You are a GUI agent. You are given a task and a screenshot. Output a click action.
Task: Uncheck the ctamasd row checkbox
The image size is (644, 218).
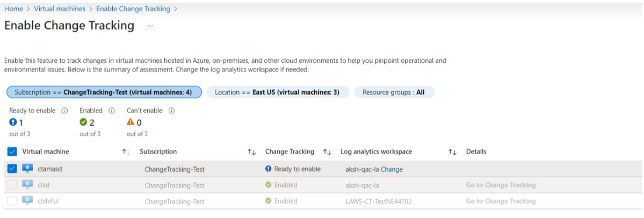pyautogui.click(x=13, y=169)
